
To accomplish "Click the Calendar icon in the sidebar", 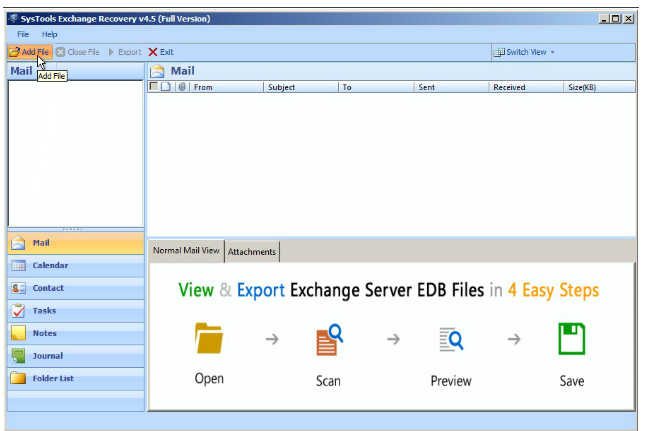I will (18, 266).
